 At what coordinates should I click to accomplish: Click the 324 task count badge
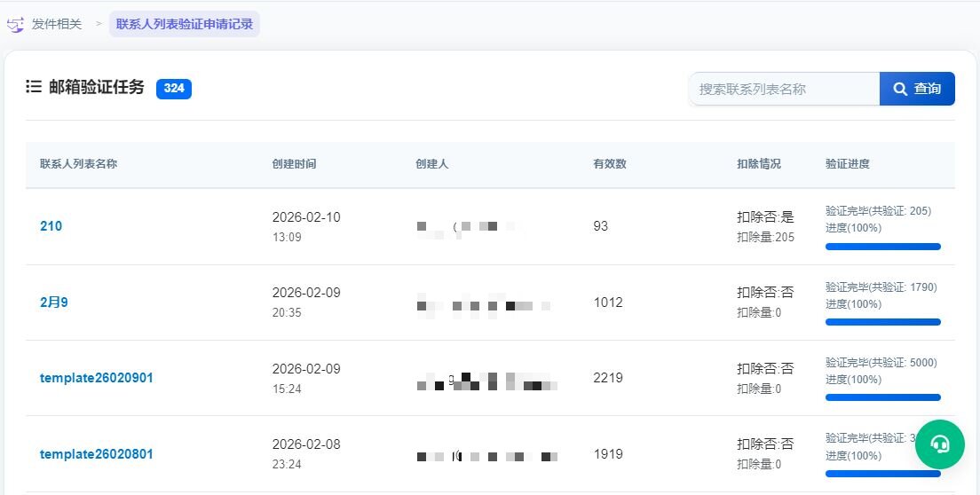pos(174,89)
